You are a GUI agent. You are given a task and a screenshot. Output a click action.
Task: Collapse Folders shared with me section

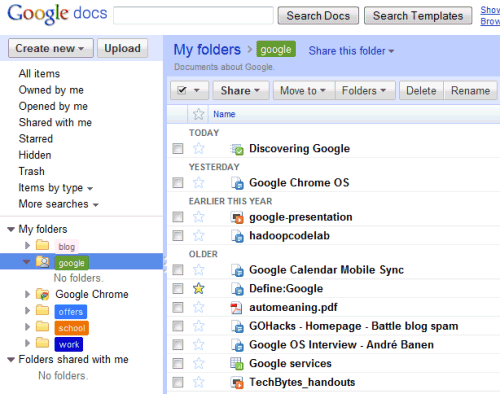tap(11, 360)
